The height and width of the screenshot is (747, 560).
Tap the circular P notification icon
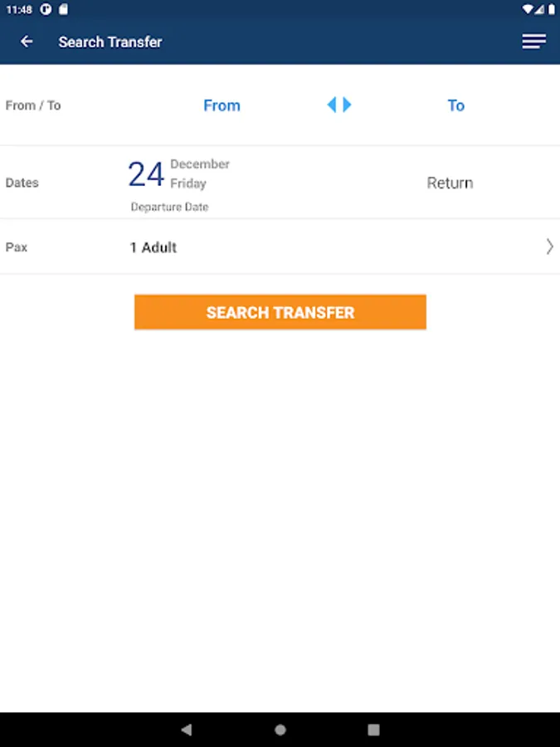pos(46,9)
